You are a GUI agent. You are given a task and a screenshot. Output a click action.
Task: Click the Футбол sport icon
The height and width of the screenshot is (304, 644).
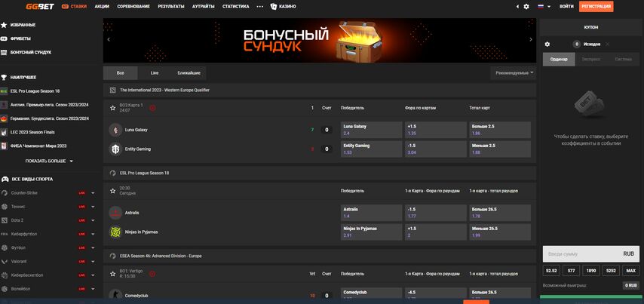(4, 247)
